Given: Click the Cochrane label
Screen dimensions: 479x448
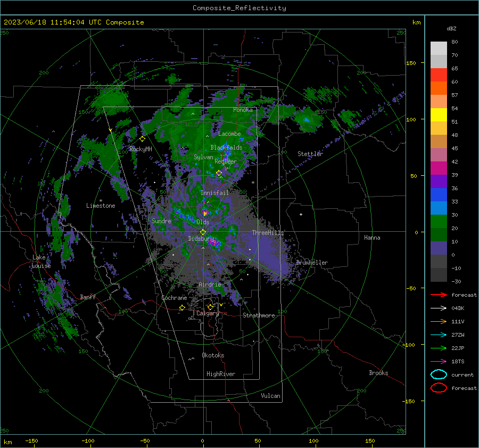Looking at the screenshot, I should pos(174,298).
